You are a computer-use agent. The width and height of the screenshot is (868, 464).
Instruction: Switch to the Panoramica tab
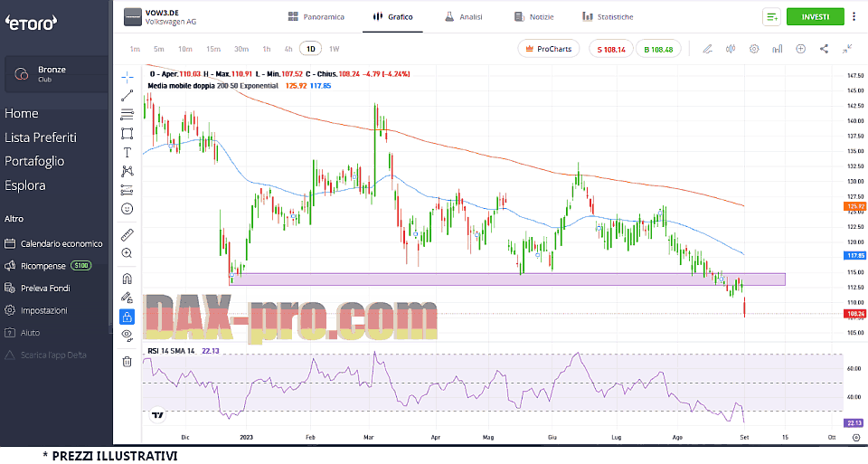pyautogui.click(x=316, y=16)
